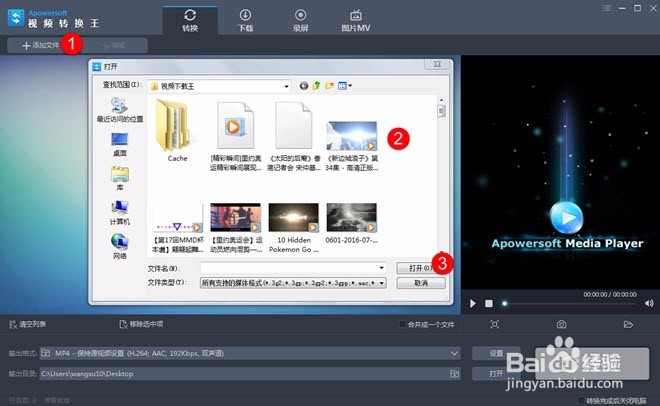The width and height of the screenshot is (660, 406).
Task: Click 打开 button beside output directory
Action: coord(496,374)
